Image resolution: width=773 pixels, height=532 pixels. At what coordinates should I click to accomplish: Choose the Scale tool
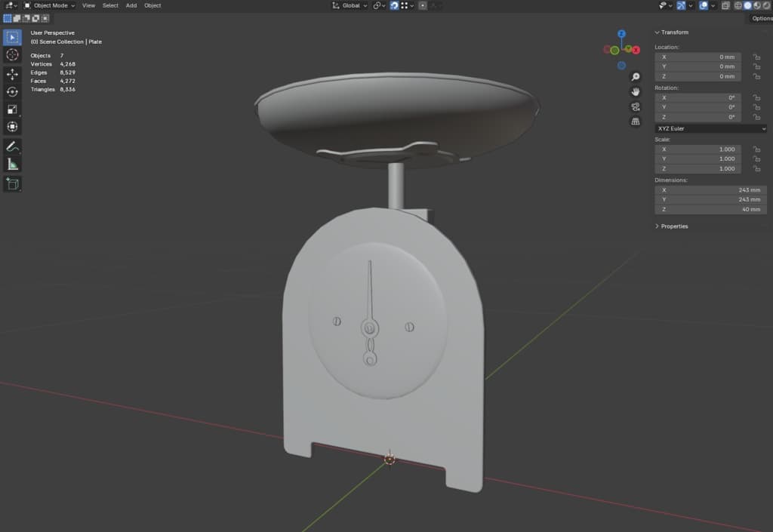pos(13,109)
